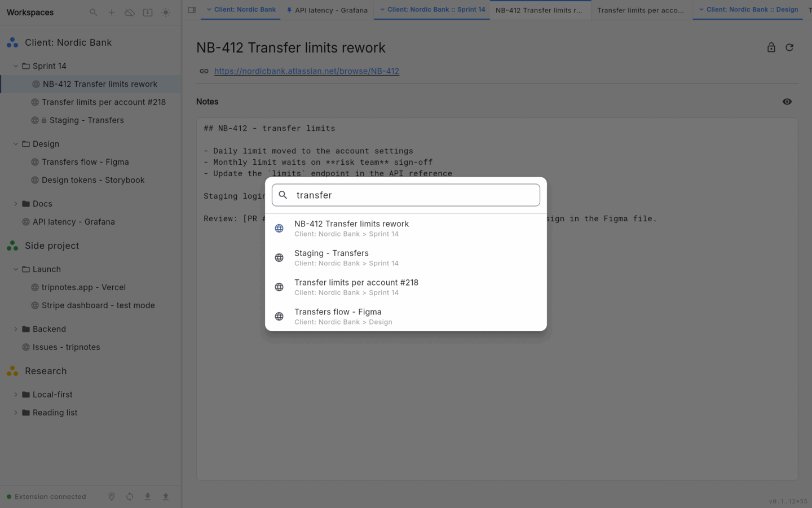Click the download icon in status bar
This screenshot has width=812, height=508.
[148, 497]
